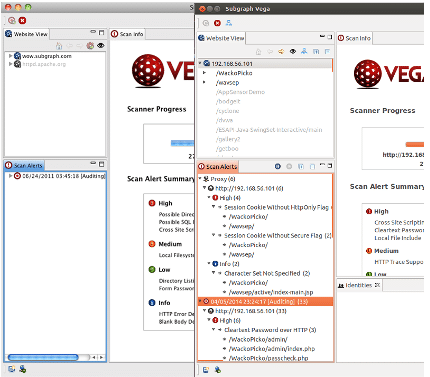Click home icon in left Website View toolbar

pyautogui.click(x=59, y=46)
